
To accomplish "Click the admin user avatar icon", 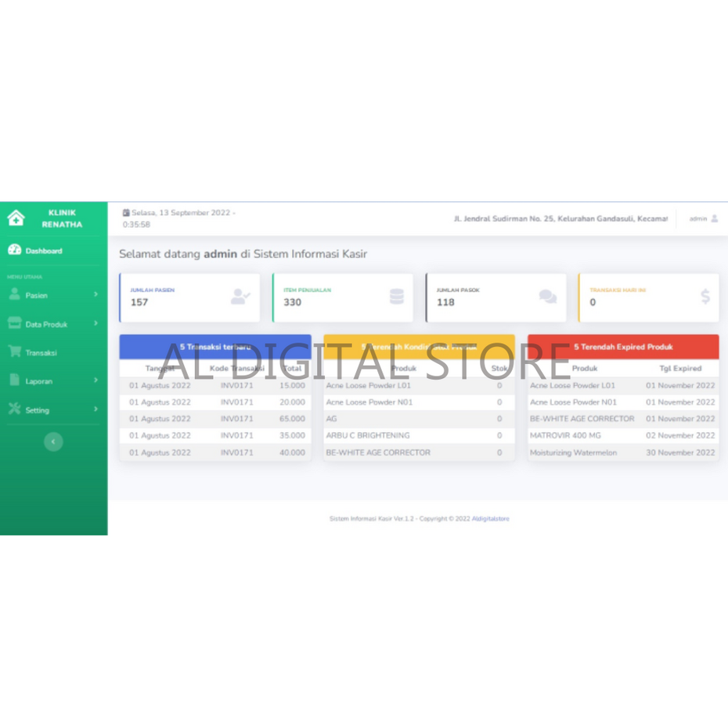I will coord(714,218).
